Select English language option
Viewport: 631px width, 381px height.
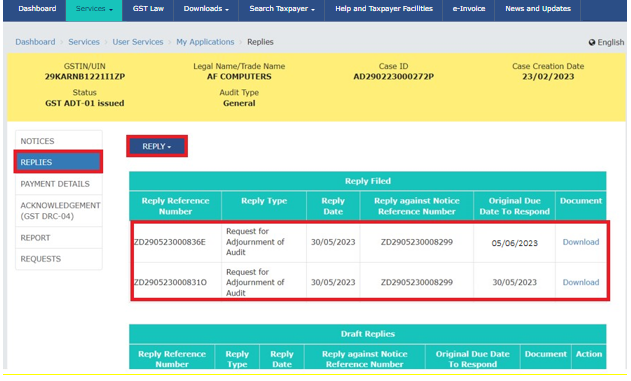(x=610, y=42)
